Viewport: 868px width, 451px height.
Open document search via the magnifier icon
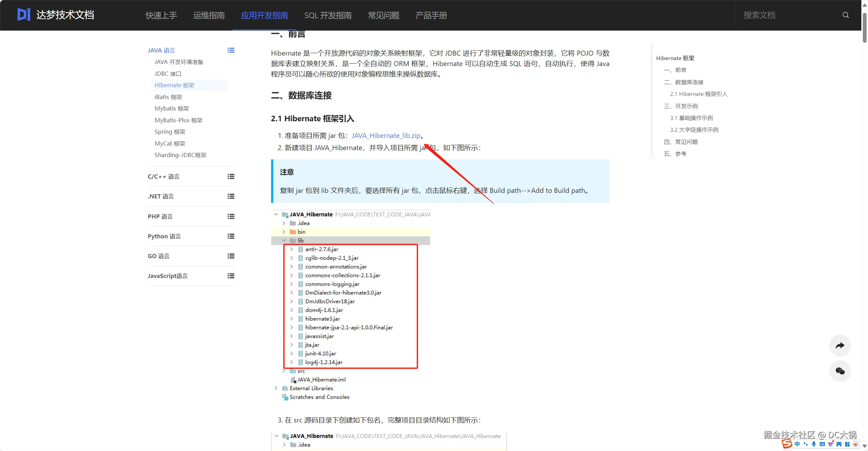click(x=845, y=15)
